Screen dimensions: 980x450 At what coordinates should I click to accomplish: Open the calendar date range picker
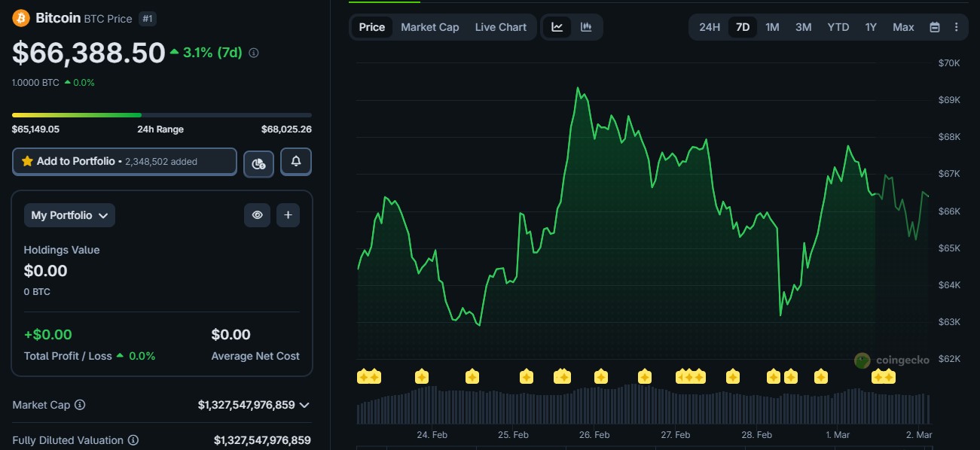[935, 27]
